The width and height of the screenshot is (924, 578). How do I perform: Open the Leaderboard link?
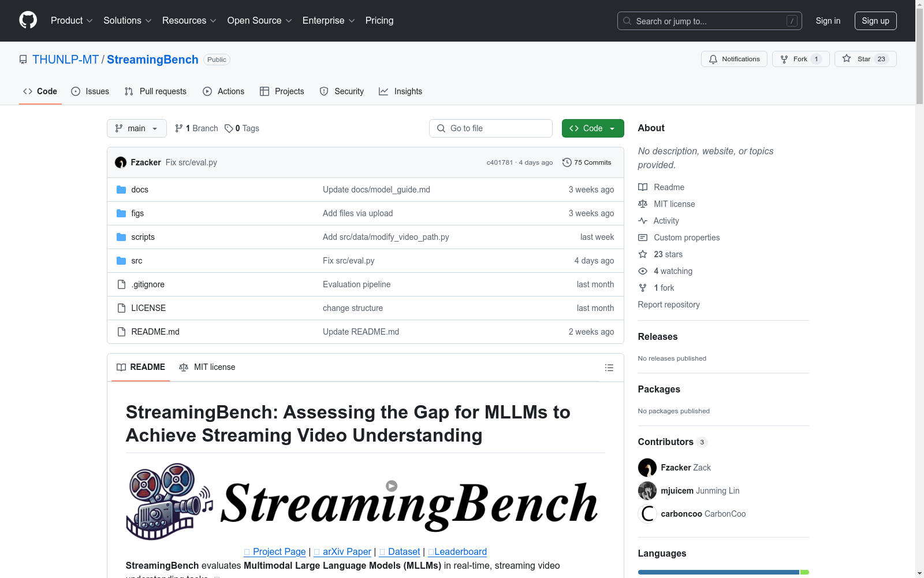(457, 551)
